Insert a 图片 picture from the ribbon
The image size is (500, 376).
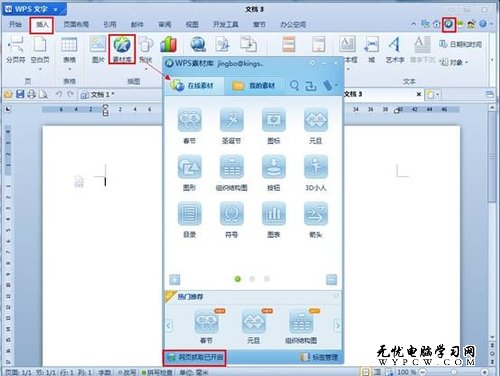tap(98, 49)
